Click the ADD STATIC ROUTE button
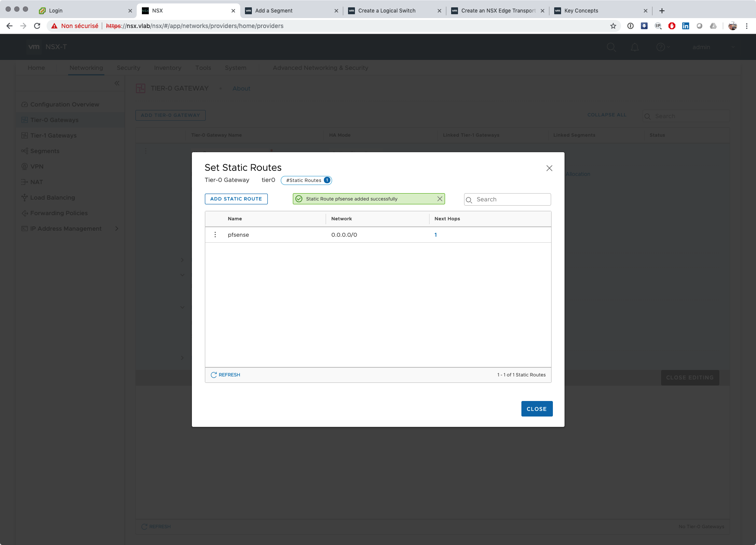Image resolution: width=756 pixels, height=545 pixels. coord(236,199)
